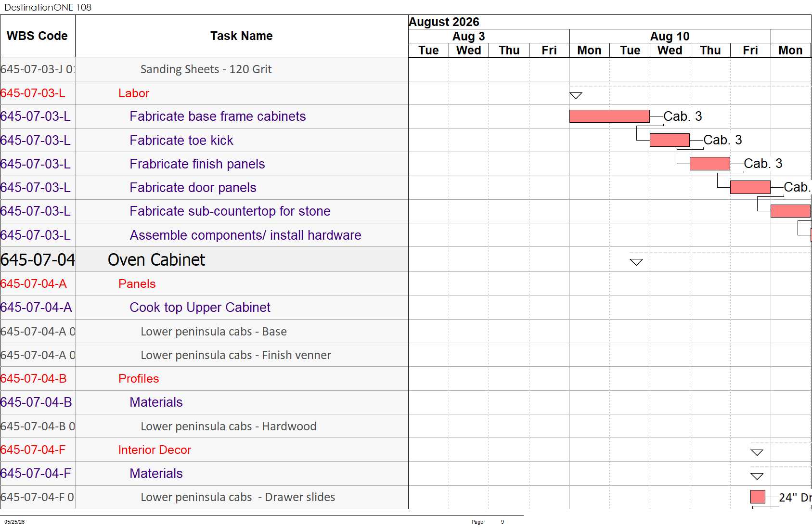
Task: Select the Assemble components/ install hardware task
Action: point(245,235)
